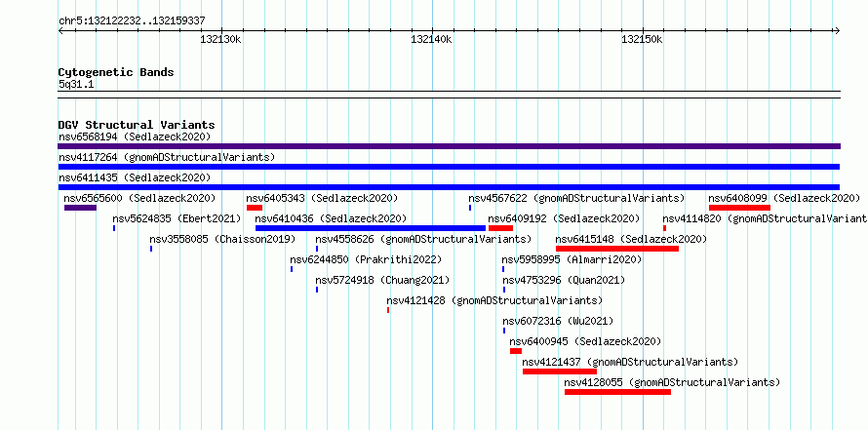Open nsv4567622 gnomADStructuralVariants label
This screenshot has width=868, height=430.
576,198
